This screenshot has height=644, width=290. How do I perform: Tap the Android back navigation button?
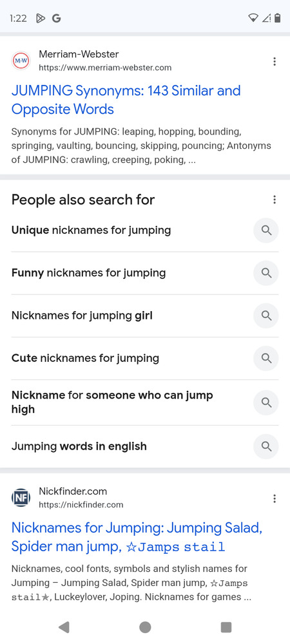coord(64,627)
